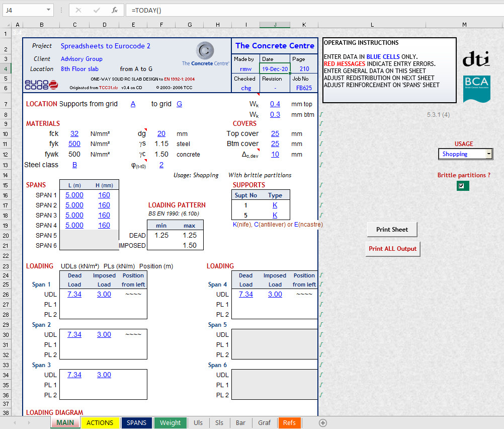Switch to the SPANS sheet tab
Image resolution: width=504 pixels, height=429 pixels.
(x=136, y=422)
